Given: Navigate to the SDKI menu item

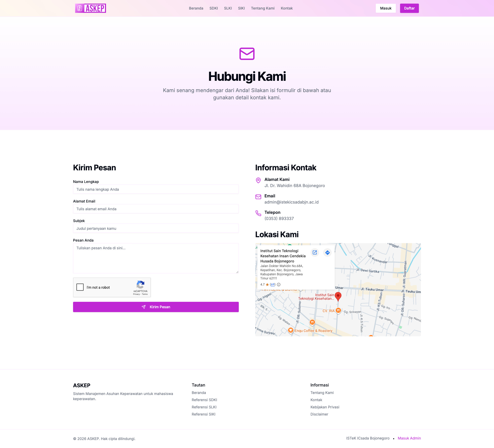Looking at the screenshot, I should click(214, 8).
